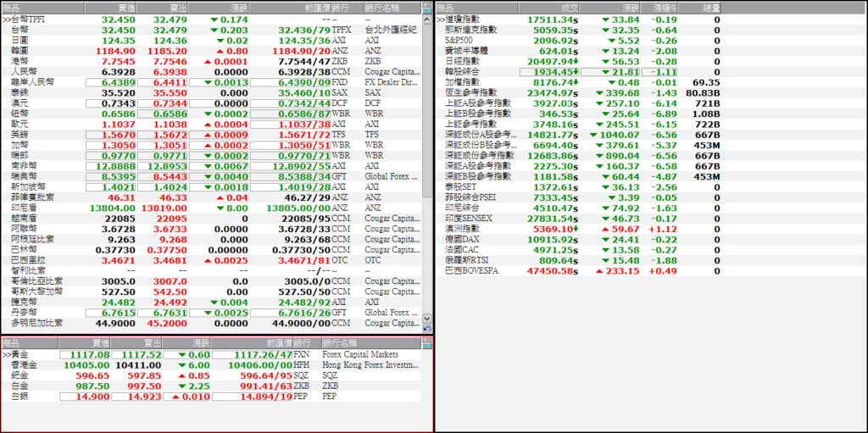The image size is (868, 433).
Task: Select the 歐元 currency row
Action: [211, 125]
